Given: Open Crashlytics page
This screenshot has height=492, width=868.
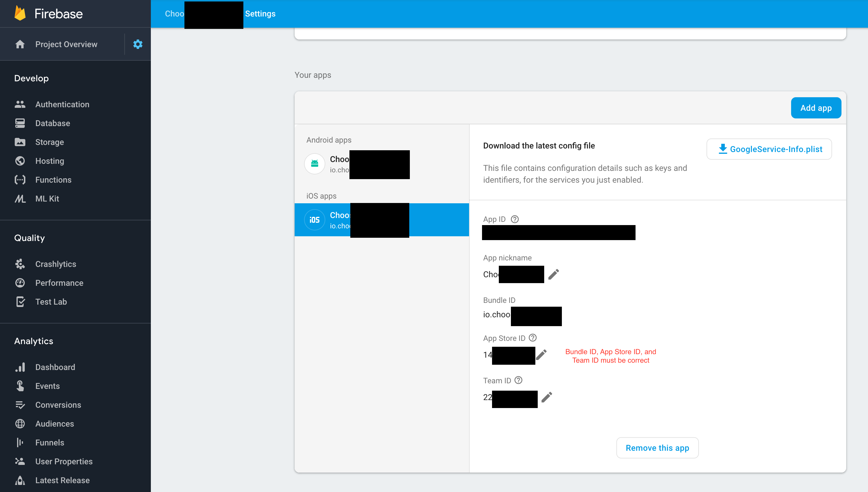Looking at the screenshot, I should [56, 264].
